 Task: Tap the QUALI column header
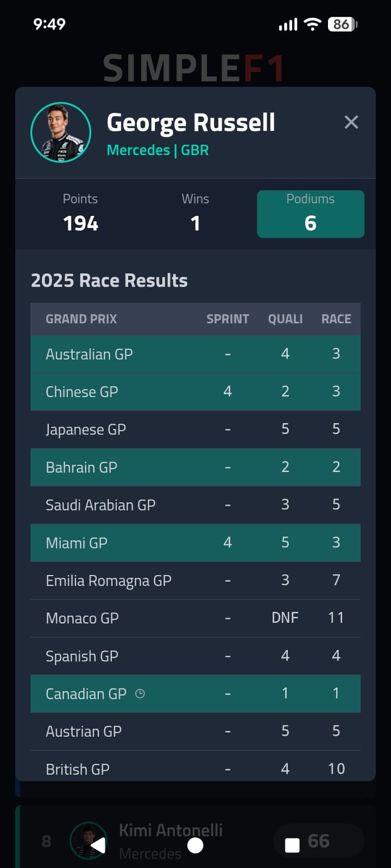285,319
